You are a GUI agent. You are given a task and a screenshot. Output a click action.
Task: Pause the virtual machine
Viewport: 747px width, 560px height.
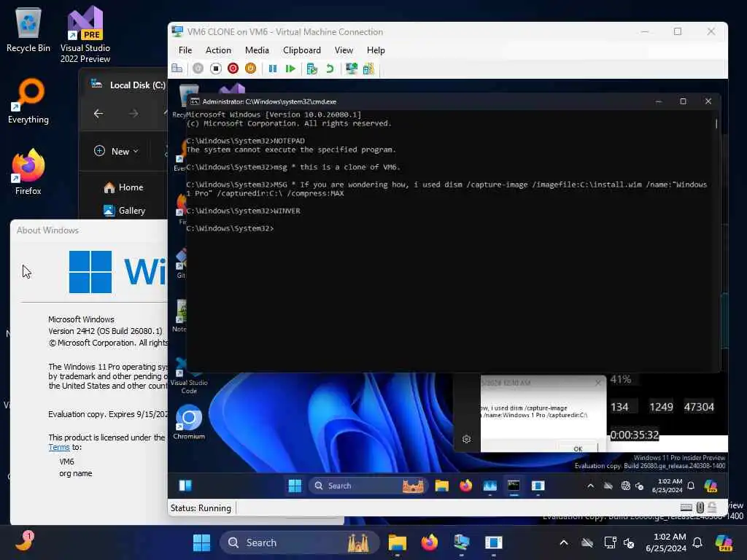click(273, 69)
